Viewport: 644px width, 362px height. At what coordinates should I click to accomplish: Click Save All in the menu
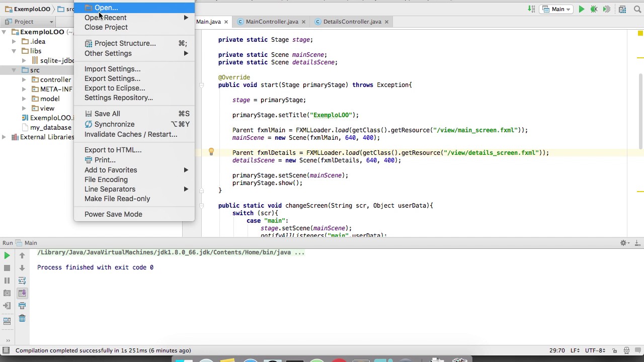pos(134,114)
